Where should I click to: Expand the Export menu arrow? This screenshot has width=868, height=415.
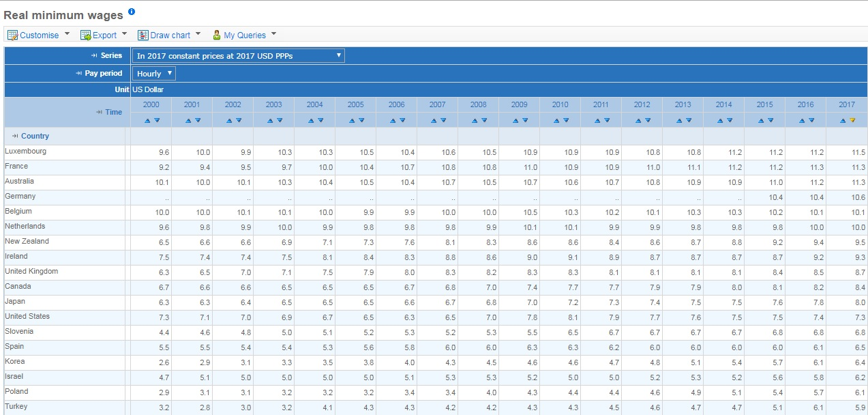pos(124,34)
